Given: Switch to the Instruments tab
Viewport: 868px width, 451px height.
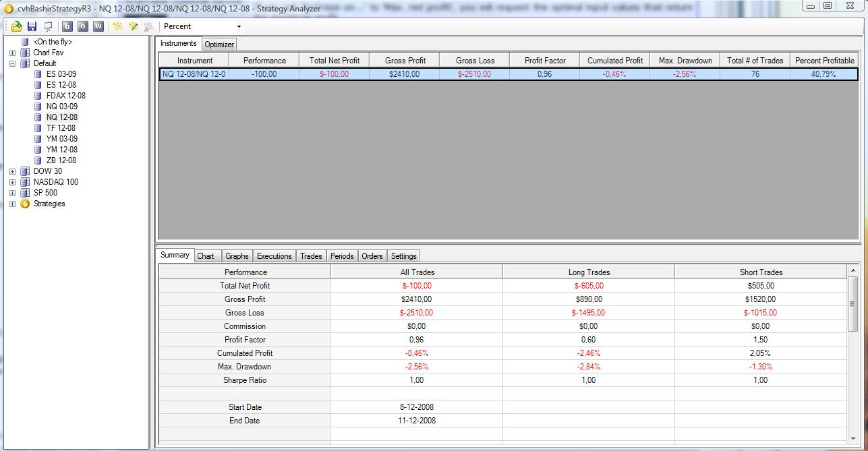Looking at the screenshot, I should [x=179, y=43].
